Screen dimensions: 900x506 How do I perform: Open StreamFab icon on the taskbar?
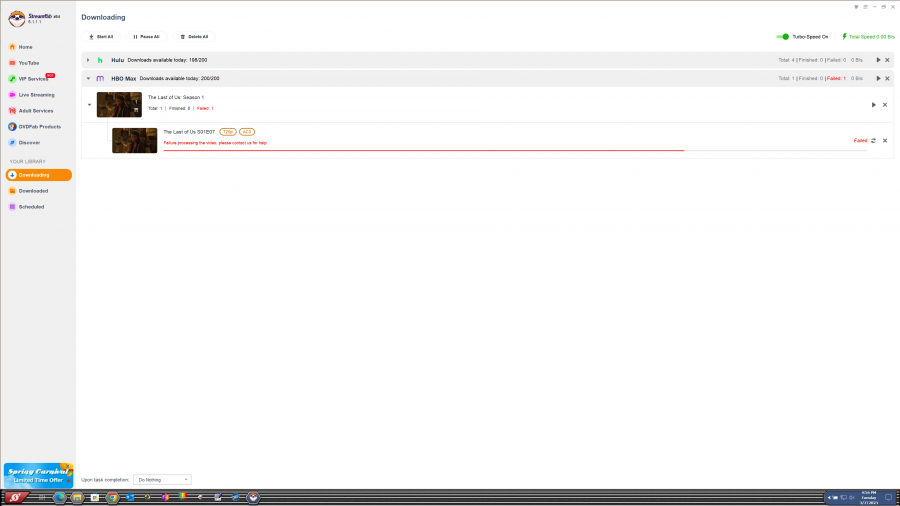click(x=253, y=497)
